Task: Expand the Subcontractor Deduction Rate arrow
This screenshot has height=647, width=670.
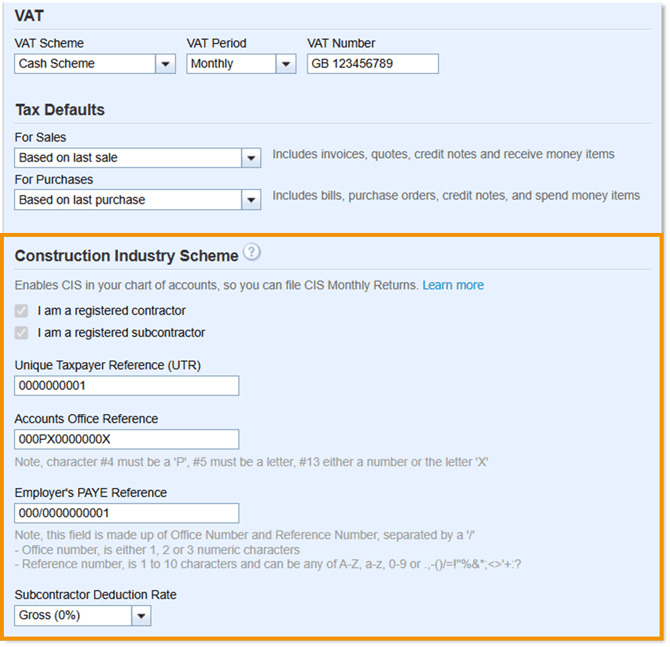Action: tap(141, 616)
